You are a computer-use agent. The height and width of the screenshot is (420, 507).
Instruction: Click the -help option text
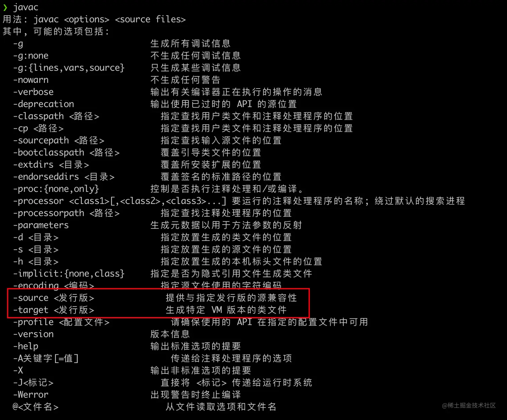click(26, 346)
